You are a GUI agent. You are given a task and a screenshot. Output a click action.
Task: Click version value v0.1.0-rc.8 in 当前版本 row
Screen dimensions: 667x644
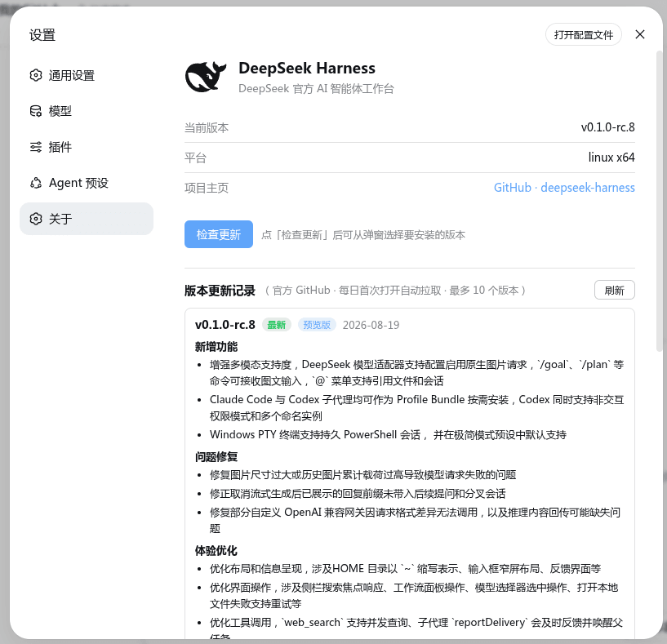pos(608,127)
